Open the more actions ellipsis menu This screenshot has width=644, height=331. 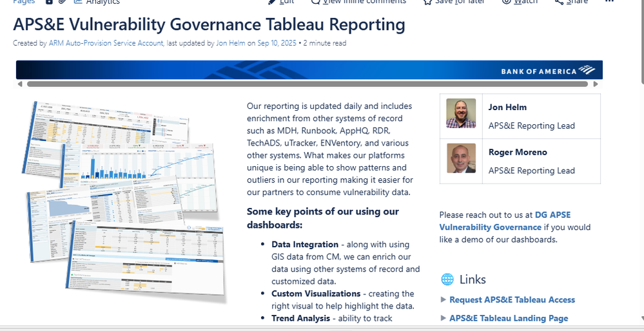coord(610,2)
